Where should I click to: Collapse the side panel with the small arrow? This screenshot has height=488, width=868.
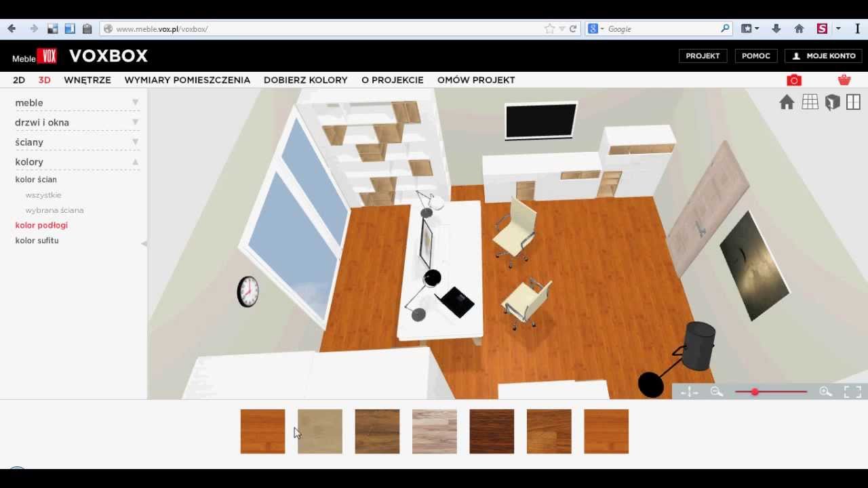coord(144,243)
